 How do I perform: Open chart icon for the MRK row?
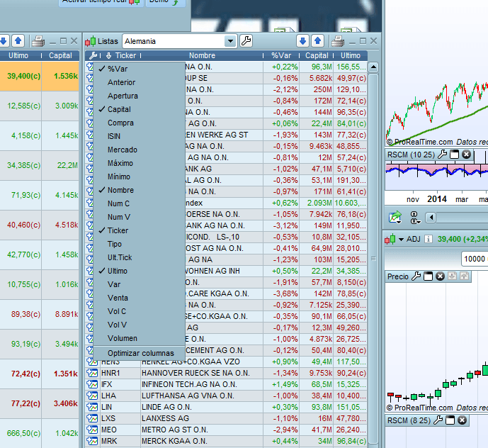[x=92, y=441]
